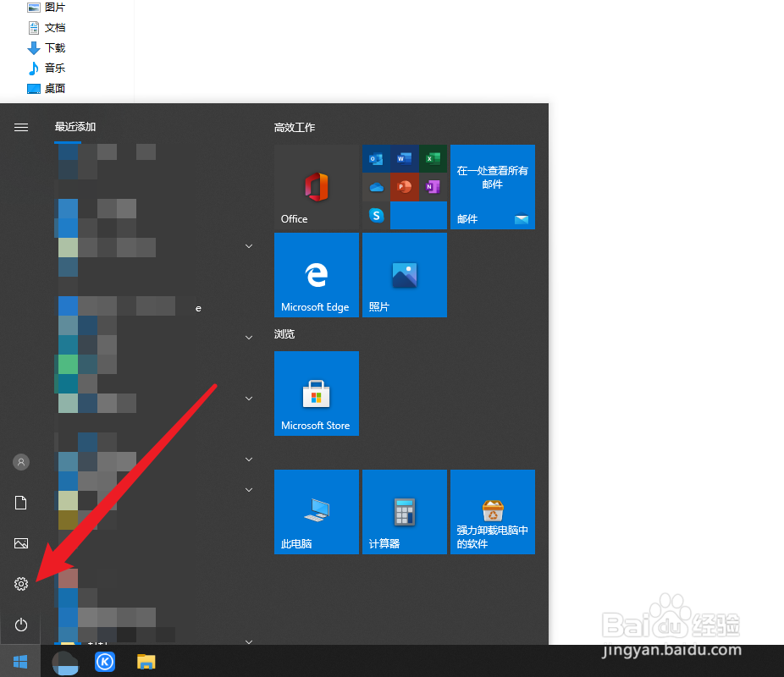
Task: Expand the bottom-most app list chevron
Action: point(249,641)
